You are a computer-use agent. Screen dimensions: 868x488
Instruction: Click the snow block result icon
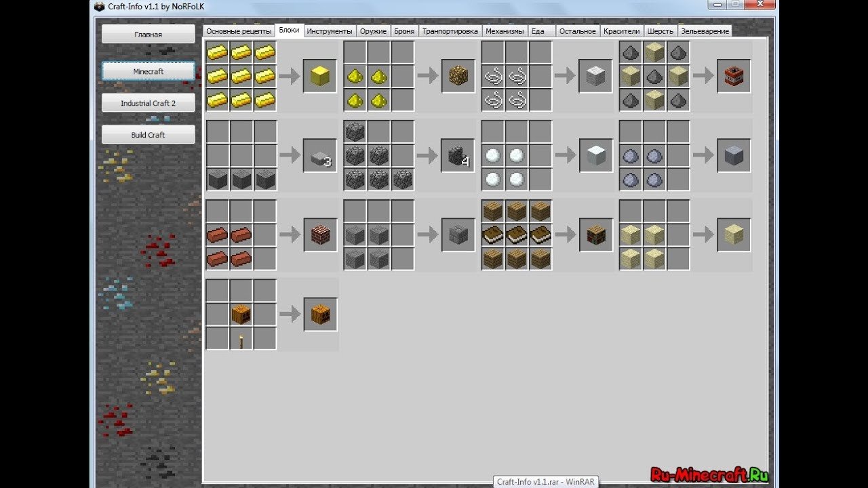click(596, 155)
